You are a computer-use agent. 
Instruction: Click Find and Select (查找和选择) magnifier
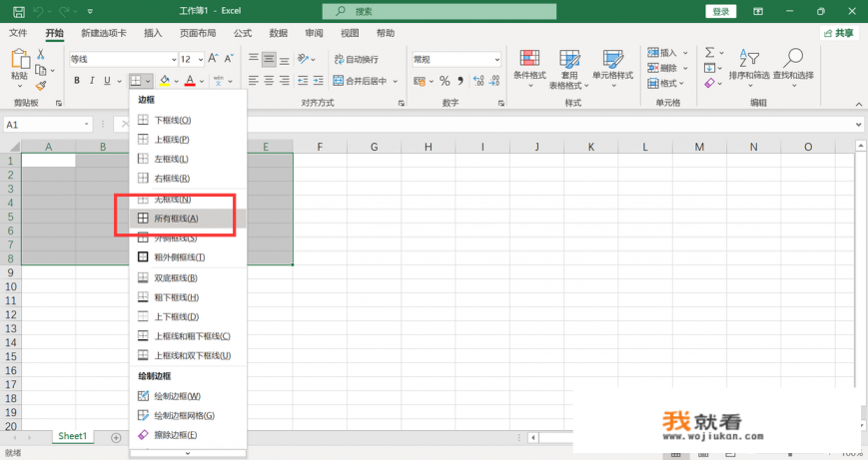click(x=793, y=66)
